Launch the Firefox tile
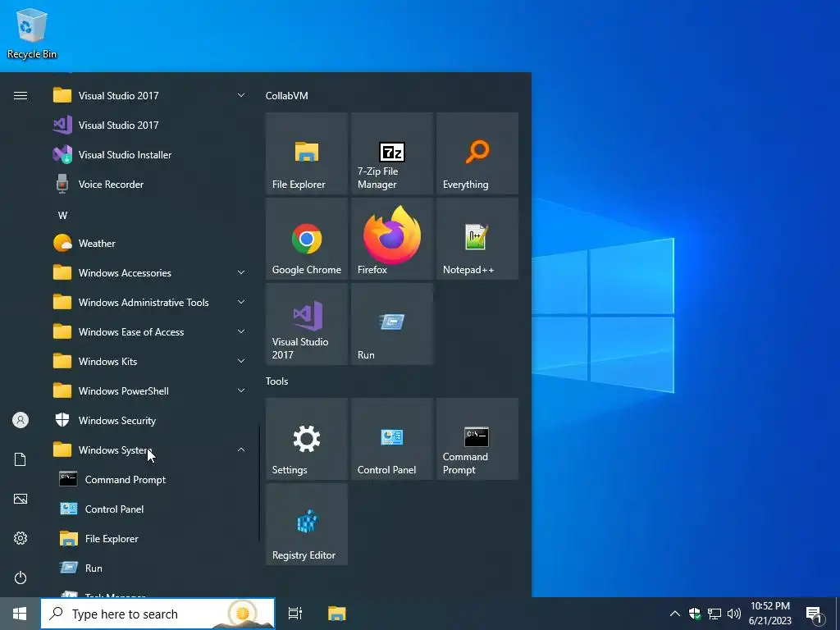Image resolution: width=840 pixels, height=630 pixels. 391,239
